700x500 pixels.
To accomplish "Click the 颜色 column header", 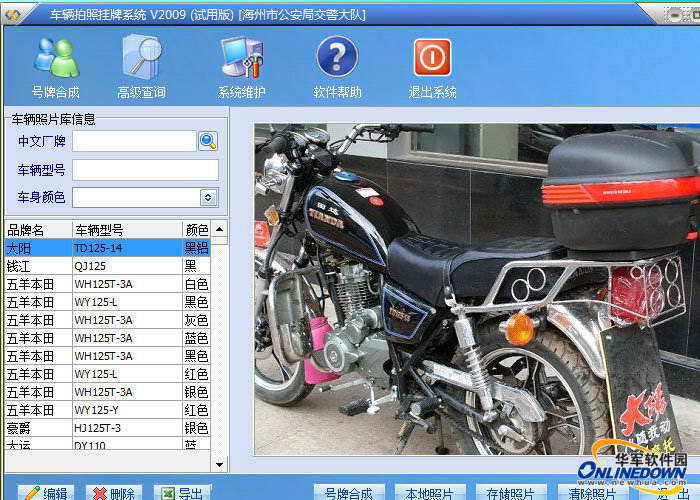I will [x=196, y=230].
